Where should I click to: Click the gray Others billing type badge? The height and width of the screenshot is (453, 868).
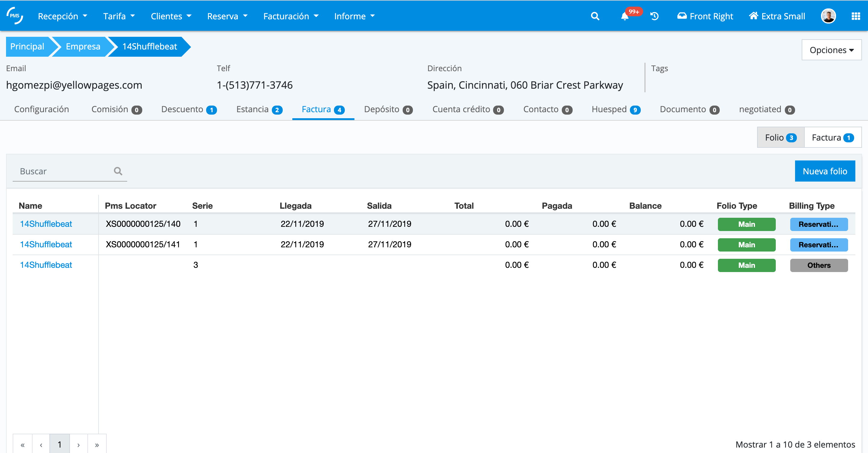point(819,265)
